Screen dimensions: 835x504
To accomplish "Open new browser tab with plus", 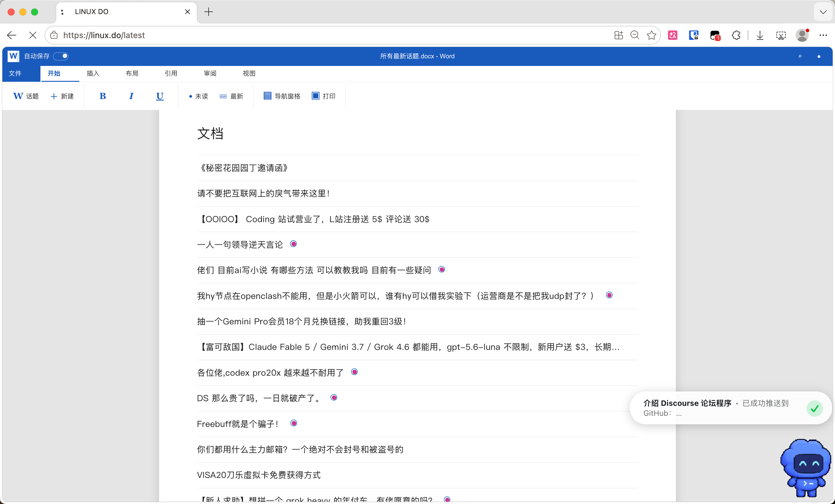I will [208, 12].
